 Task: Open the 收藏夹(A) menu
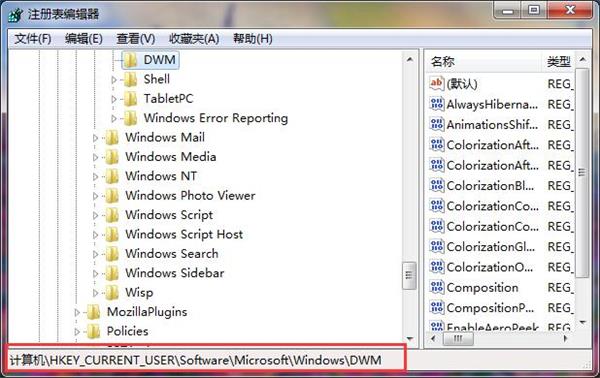click(x=194, y=39)
